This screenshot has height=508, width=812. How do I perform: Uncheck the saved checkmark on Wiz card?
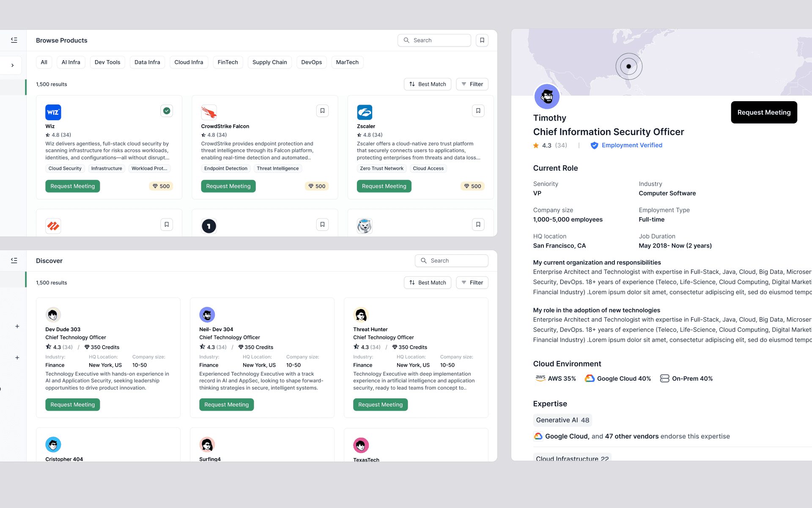click(x=167, y=111)
